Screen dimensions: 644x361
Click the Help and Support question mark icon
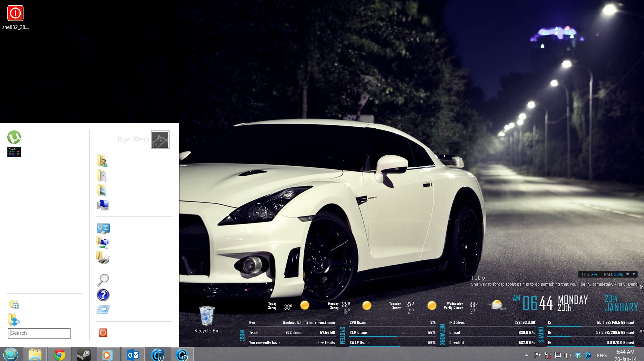pyautogui.click(x=103, y=295)
